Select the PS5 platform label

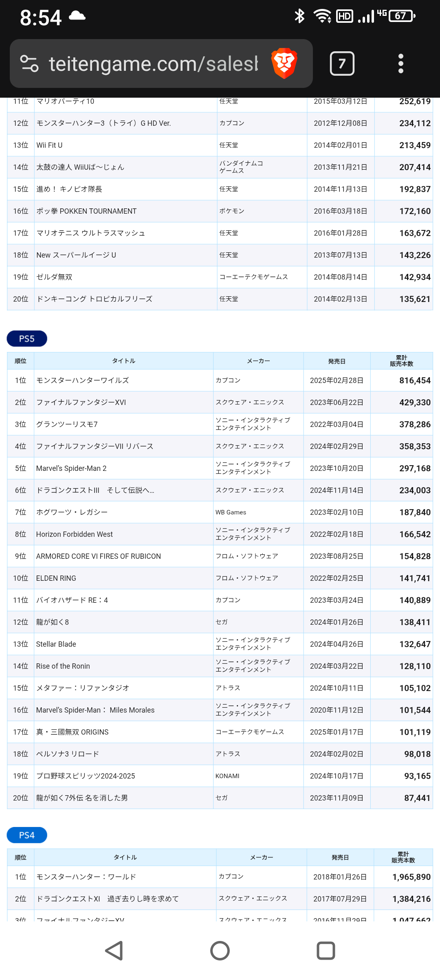pos(27,339)
